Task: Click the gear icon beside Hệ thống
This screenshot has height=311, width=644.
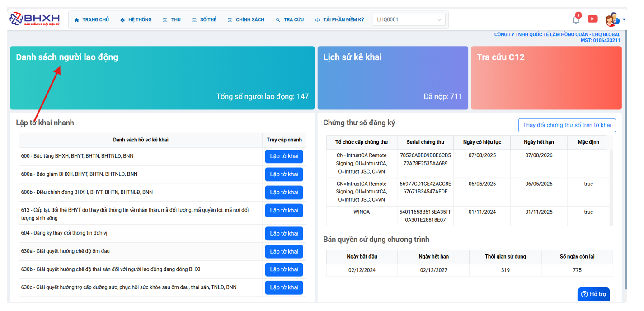Action: click(122, 20)
